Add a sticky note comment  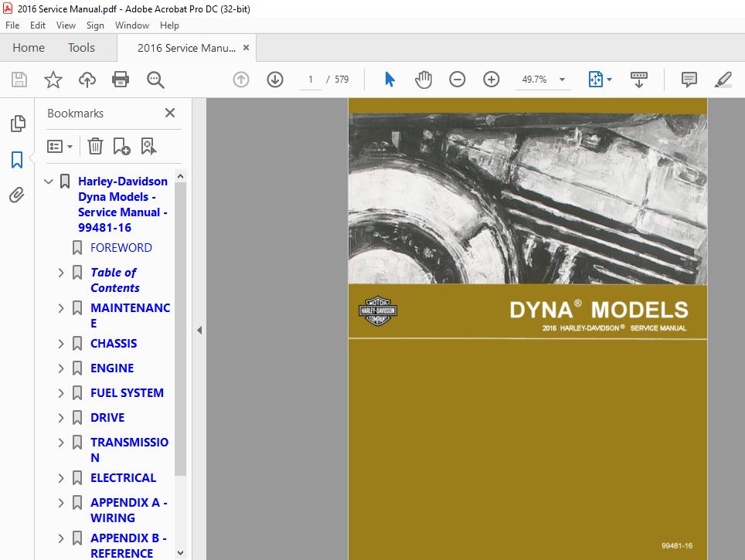[689, 80]
